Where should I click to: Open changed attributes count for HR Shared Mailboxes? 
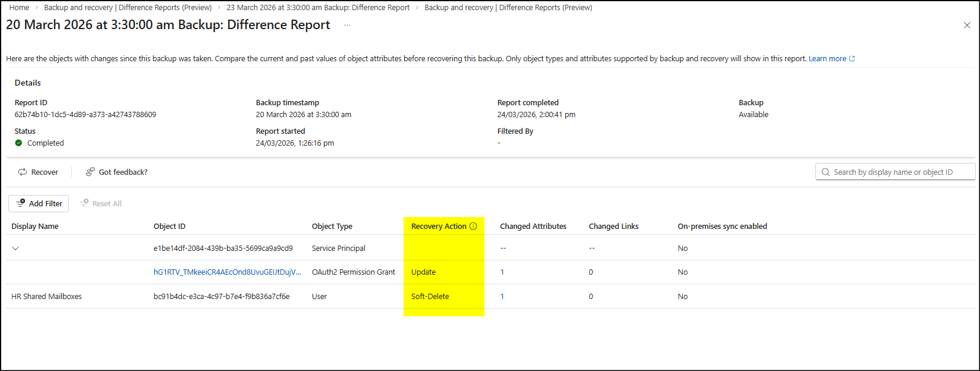pyautogui.click(x=502, y=296)
